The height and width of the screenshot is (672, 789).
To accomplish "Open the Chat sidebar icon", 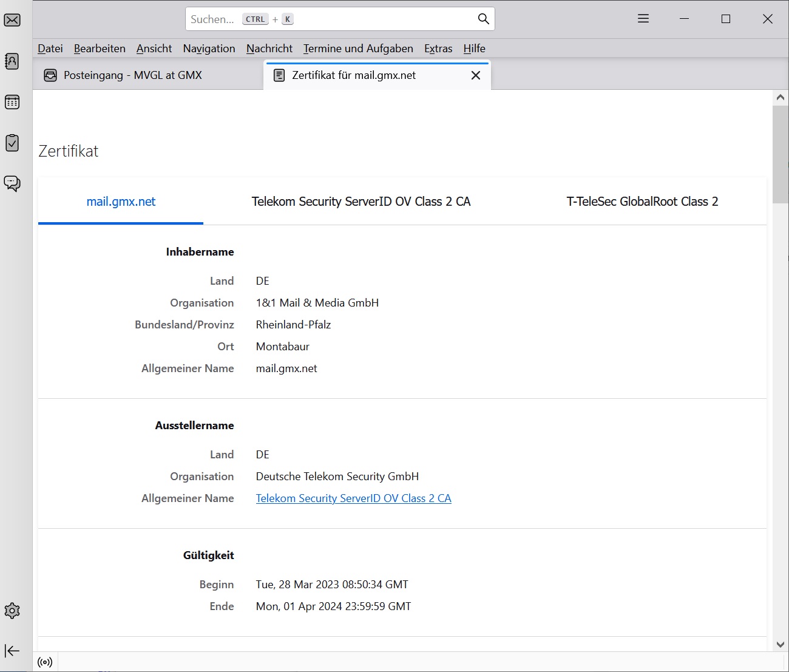I will pyautogui.click(x=12, y=183).
